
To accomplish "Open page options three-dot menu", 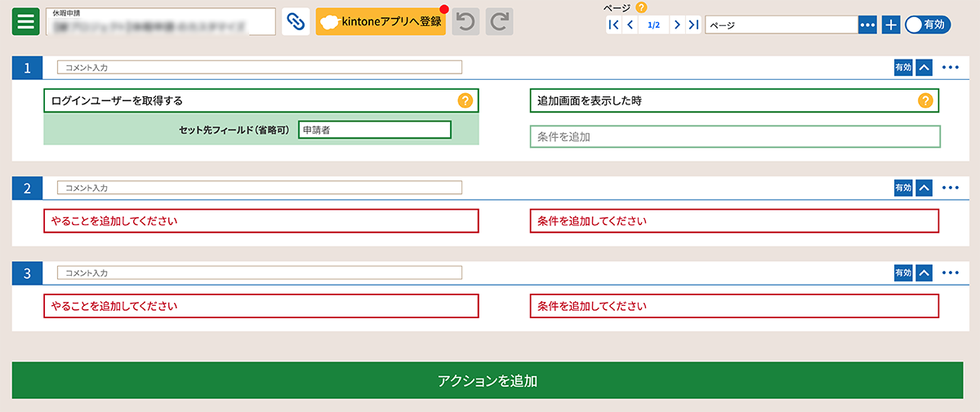I will coord(867,25).
